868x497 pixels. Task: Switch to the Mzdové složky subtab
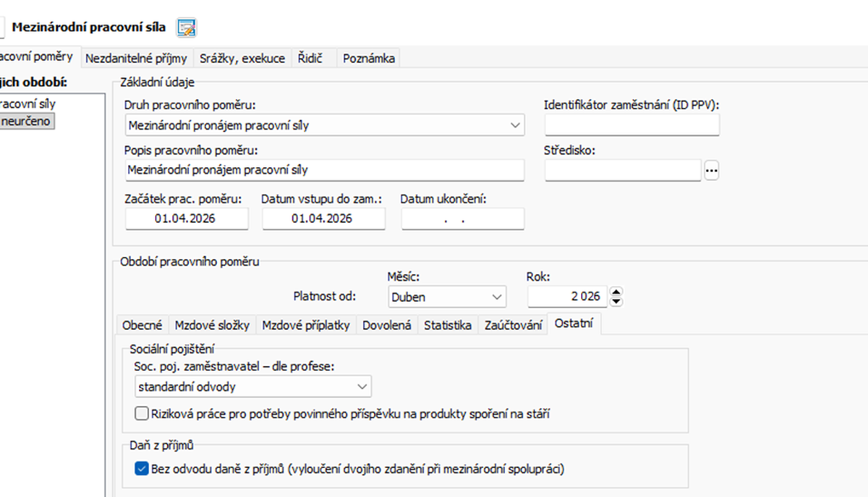click(213, 326)
